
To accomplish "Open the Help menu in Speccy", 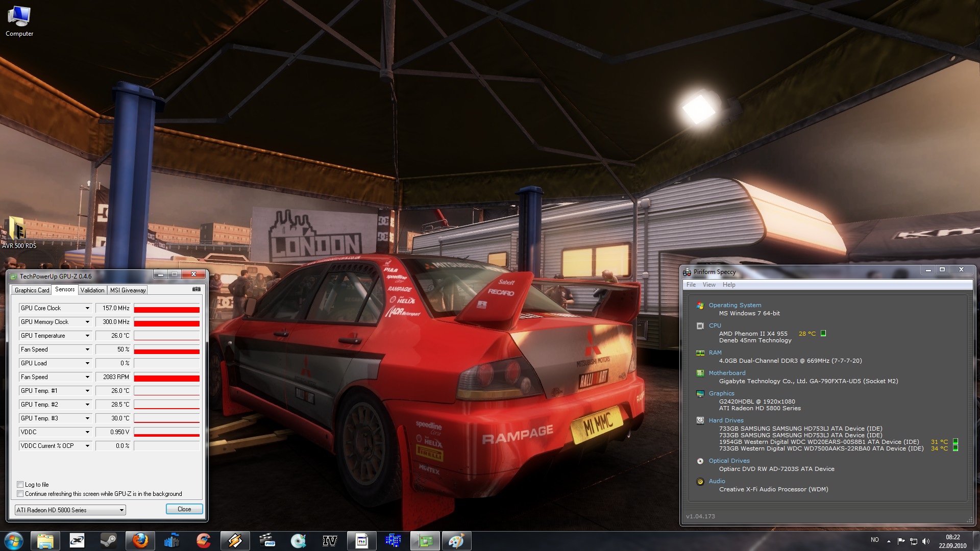I will click(x=729, y=285).
